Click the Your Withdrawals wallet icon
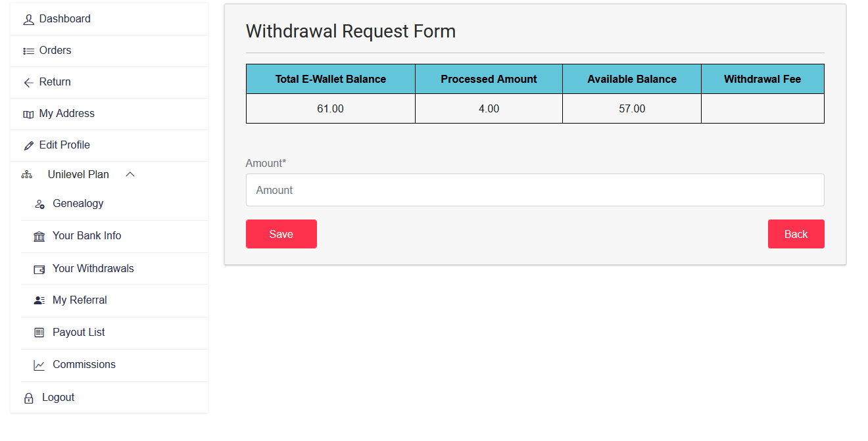The height and width of the screenshot is (441, 868). [x=39, y=269]
